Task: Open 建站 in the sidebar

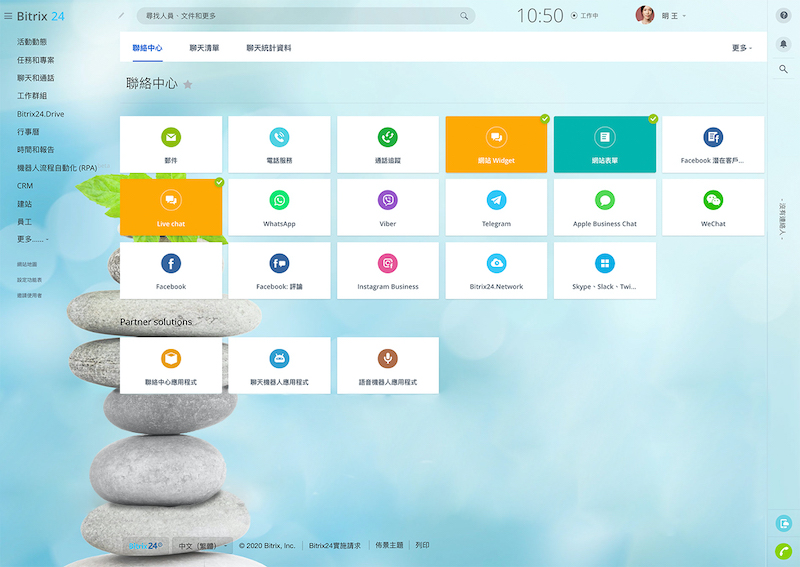Action: click(x=24, y=204)
